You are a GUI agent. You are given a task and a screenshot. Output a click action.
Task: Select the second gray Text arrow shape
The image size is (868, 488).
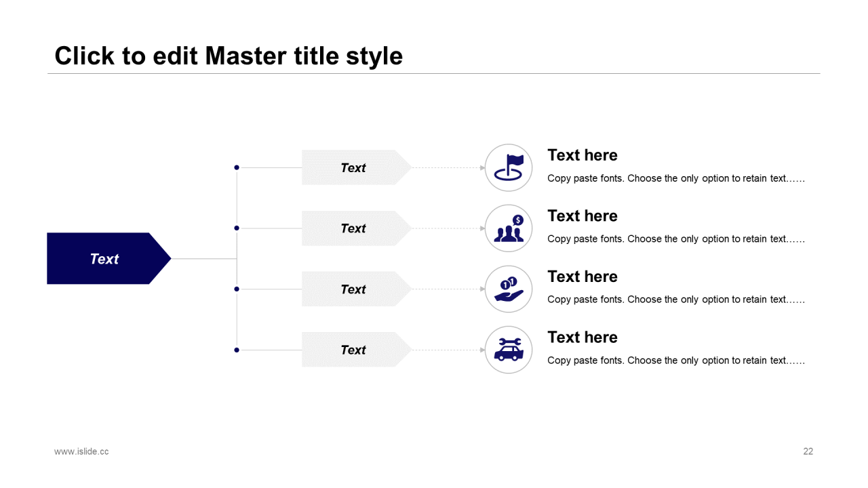[354, 228]
